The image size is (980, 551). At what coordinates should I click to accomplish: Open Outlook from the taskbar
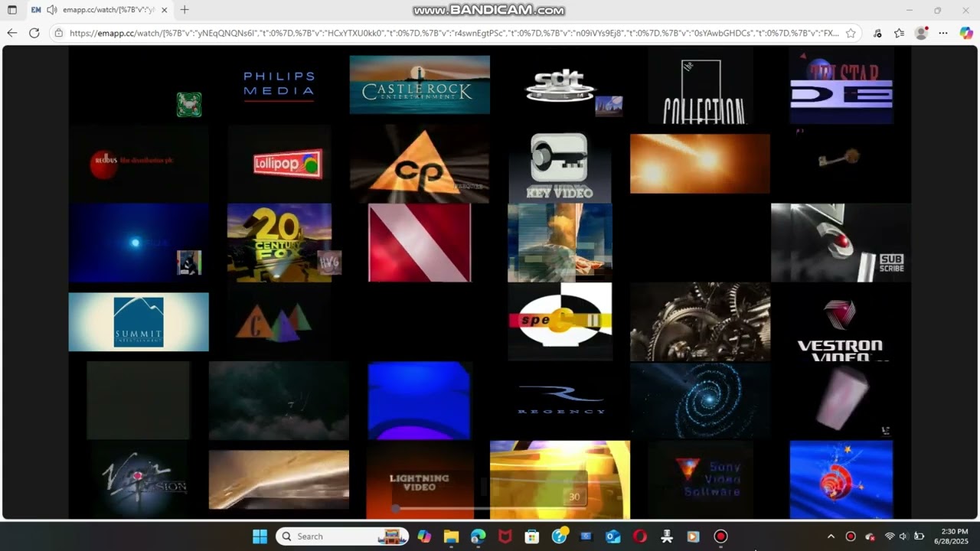point(613,536)
